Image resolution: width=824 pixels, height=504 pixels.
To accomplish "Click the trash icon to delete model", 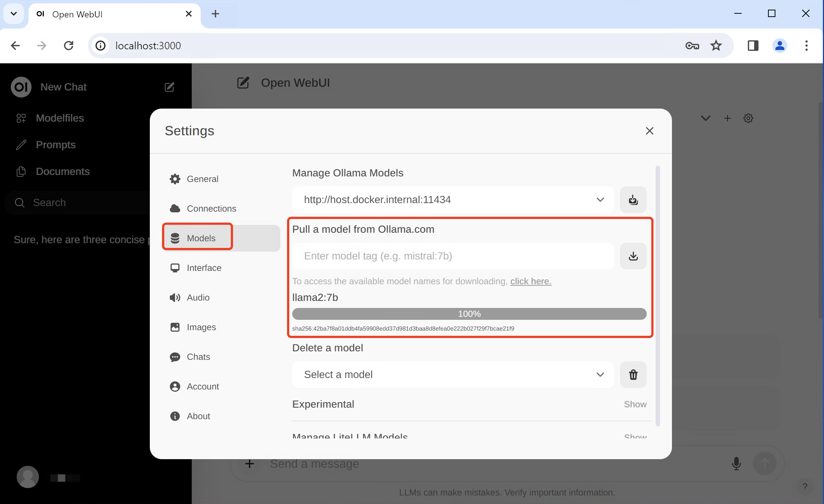I will pos(633,375).
